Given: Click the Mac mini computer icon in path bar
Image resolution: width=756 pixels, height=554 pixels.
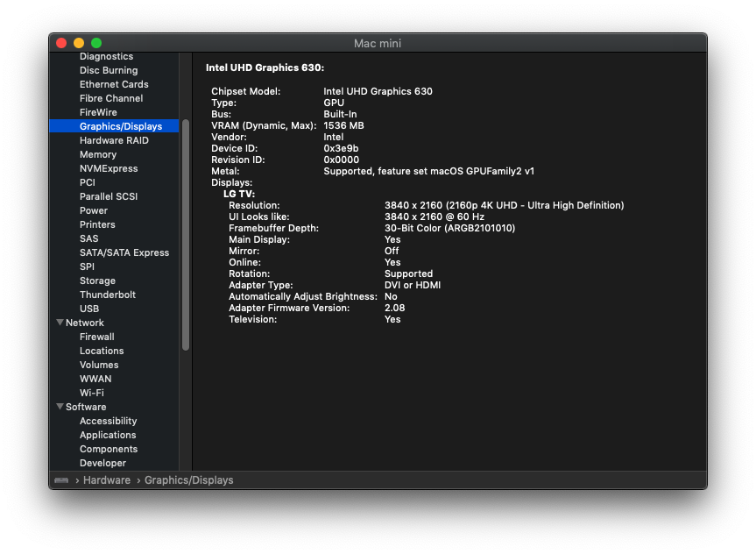Looking at the screenshot, I should click(61, 480).
